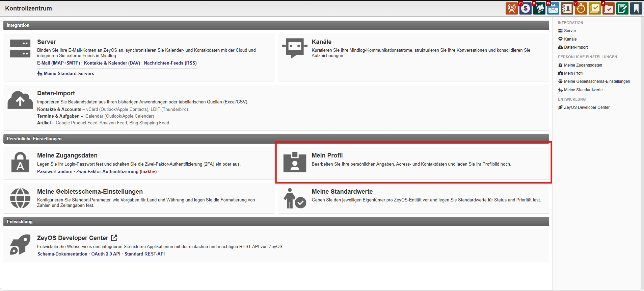This screenshot has width=644, height=291.
Task: Select Meine Standardwerte in right sidebar
Action: (x=583, y=90)
